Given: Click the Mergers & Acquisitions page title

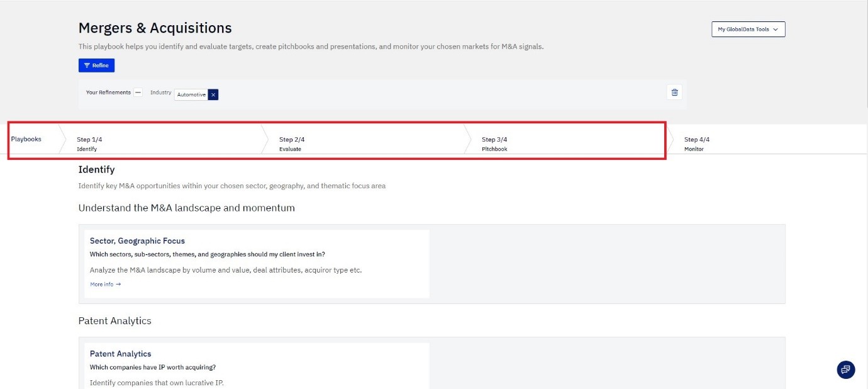Looking at the screenshot, I should [x=155, y=28].
